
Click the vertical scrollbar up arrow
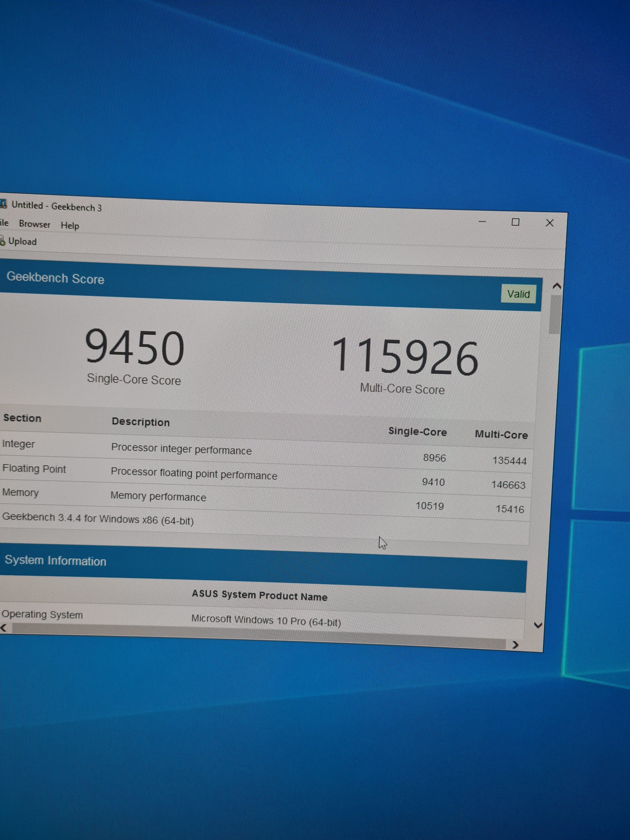557,286
